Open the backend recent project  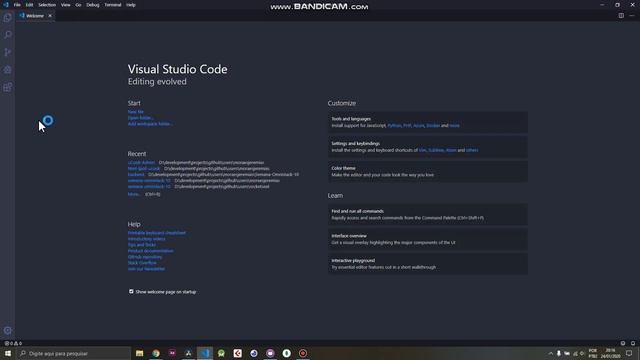coord(136,174)
